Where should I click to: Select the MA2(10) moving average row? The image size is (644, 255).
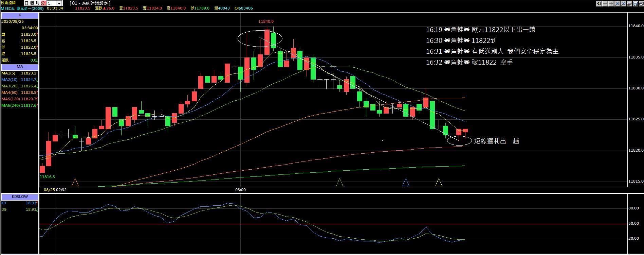[x=20, y=80]
